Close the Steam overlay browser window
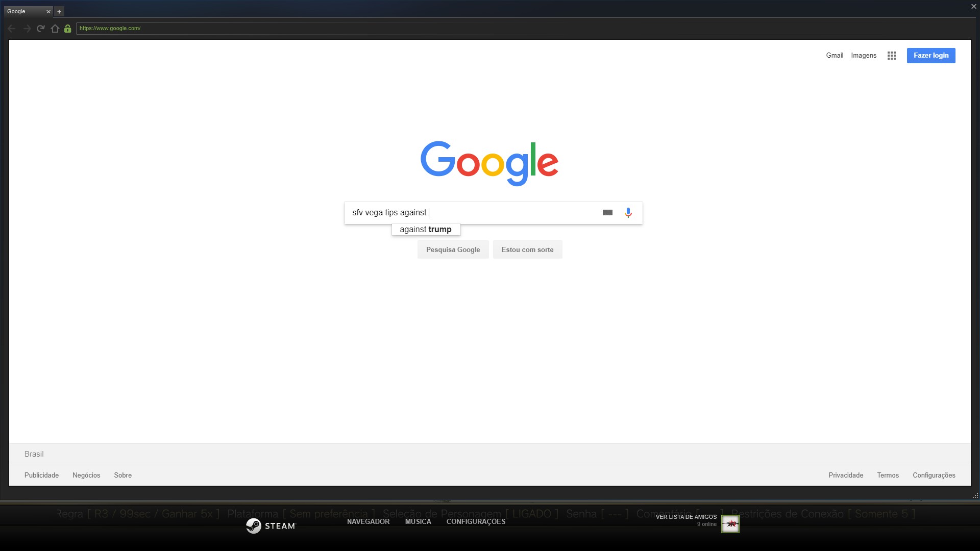980x551 pixels. coord(973,7)
